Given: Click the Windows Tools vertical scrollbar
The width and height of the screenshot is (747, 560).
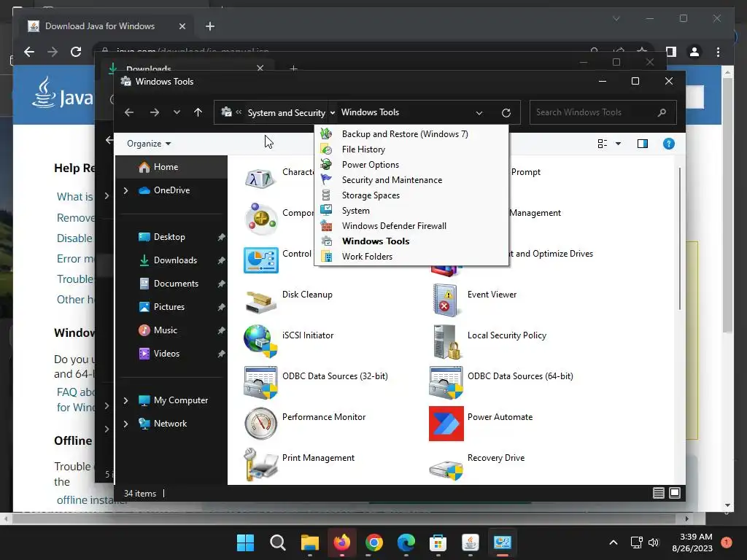Looking at the screenshot, I should pyautogui.click(x=680, y=238).
